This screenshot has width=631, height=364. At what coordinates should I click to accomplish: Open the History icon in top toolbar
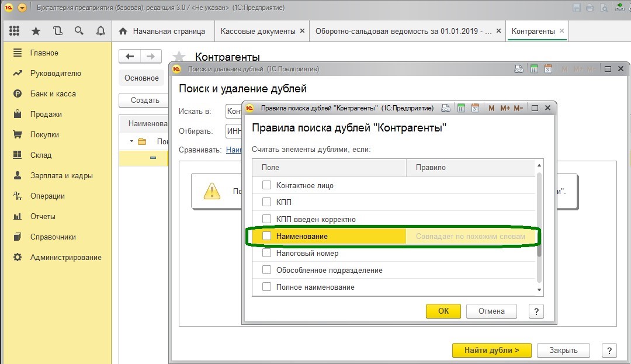point(57,31)
